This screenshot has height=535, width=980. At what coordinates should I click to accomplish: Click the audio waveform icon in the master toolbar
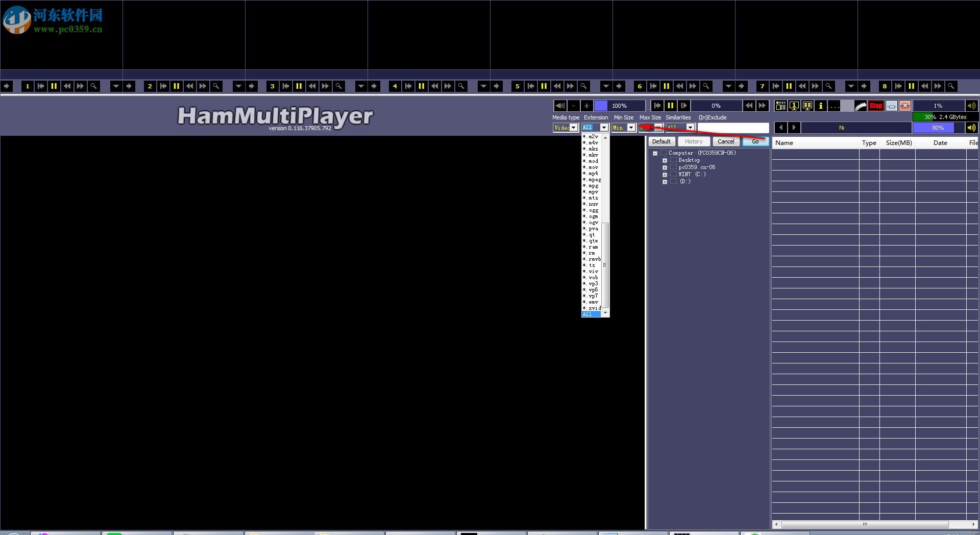click(x=560, y=106)
